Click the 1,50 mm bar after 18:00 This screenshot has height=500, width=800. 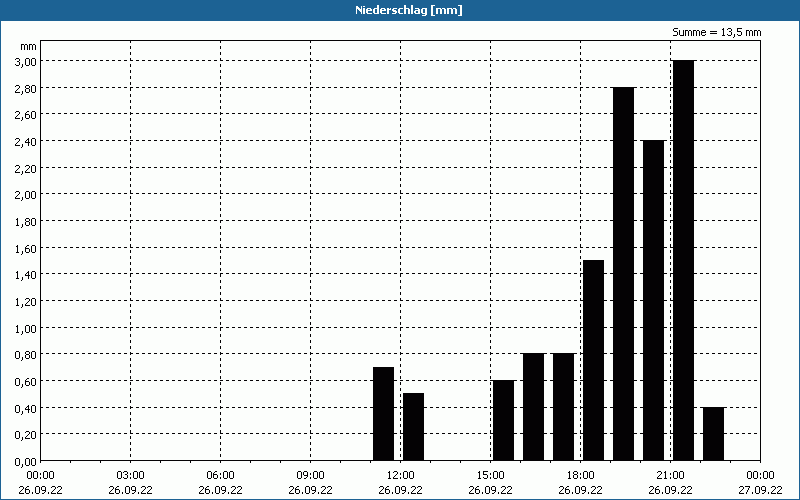(x=593, y=360)
